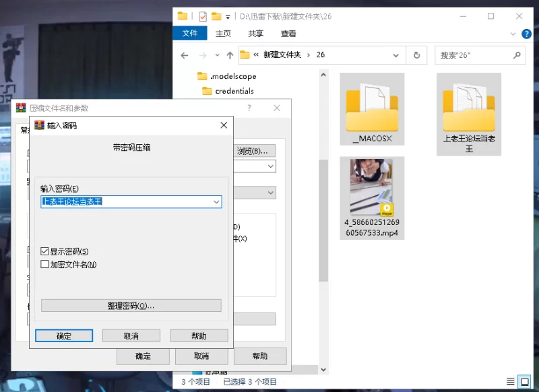Open the 查看 ribbon tab
The image size is (539, 392).
tap(288, 34)
